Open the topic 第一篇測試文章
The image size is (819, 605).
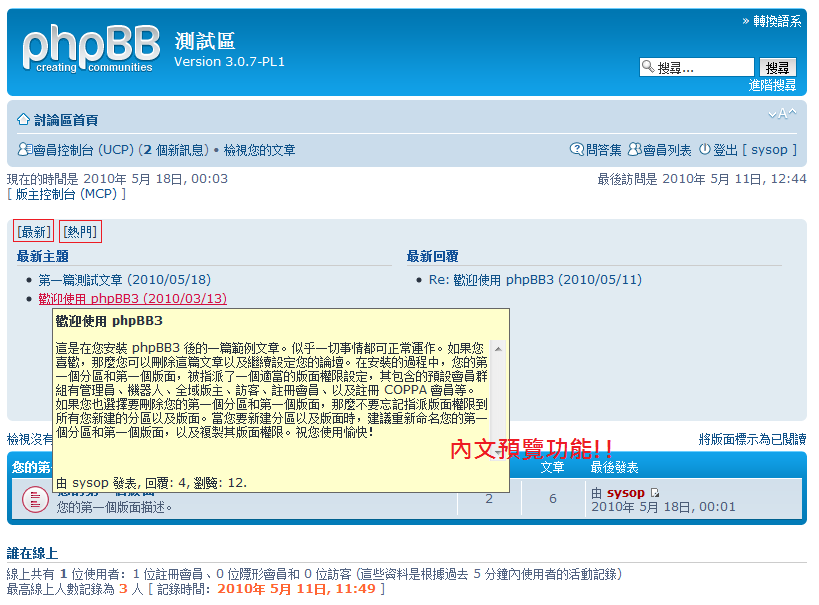click(80, 280)
